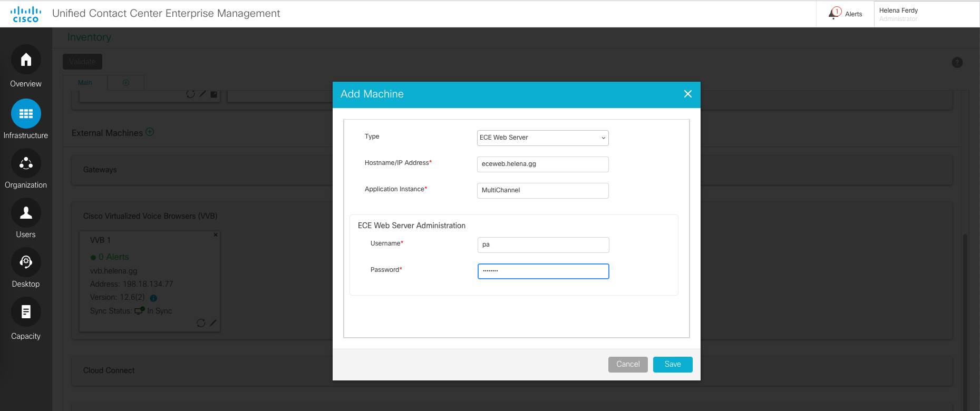980x411 pixels.
Task: Go to the Users sidebar icon
Action: tap(26, 212)
